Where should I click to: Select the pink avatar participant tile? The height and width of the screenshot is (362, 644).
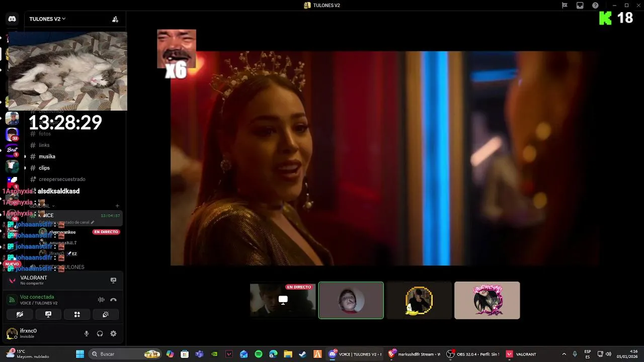(487, 300)
